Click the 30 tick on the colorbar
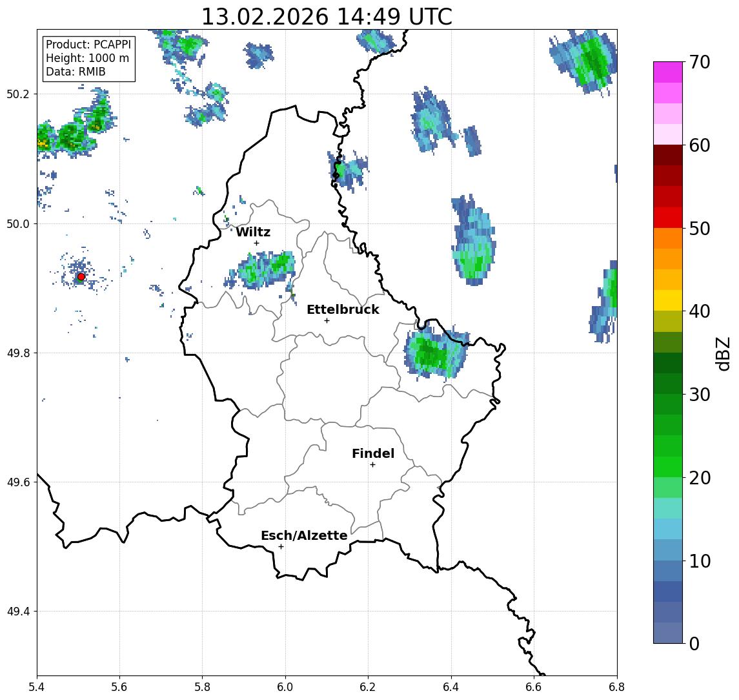This screenshot has width=739, height=700. coord(700,395)
